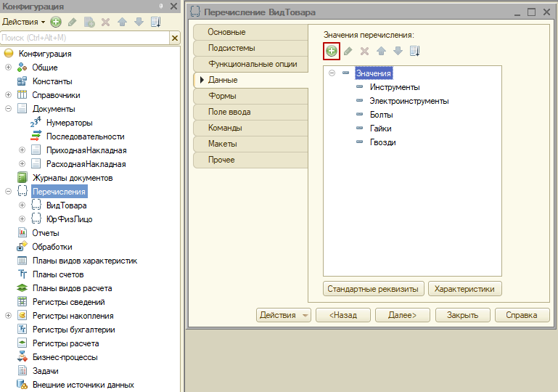Click the delete cross above enumeration values
The width and height of the screenshot is (558, 392).
[x=364, y=52]
